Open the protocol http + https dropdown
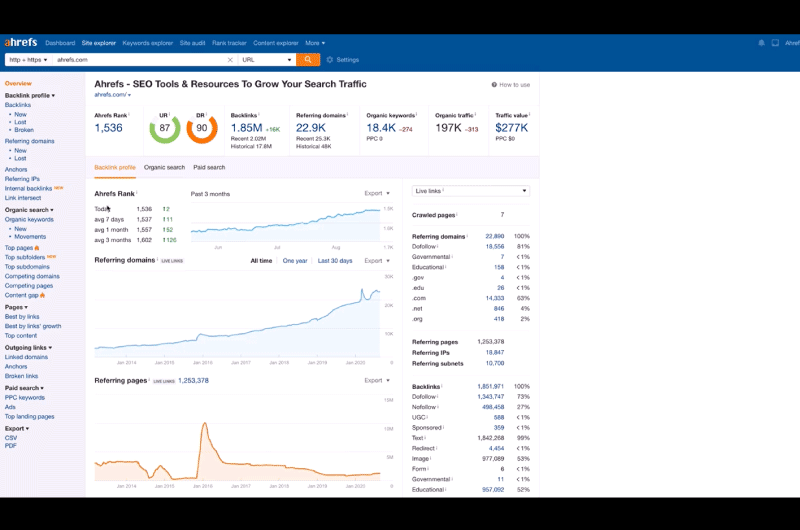The image size is (800, 530). tap(28, 60)
